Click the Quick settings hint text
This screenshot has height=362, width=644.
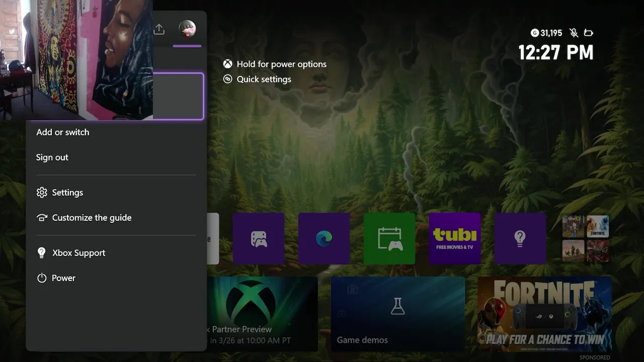point(264,79)
